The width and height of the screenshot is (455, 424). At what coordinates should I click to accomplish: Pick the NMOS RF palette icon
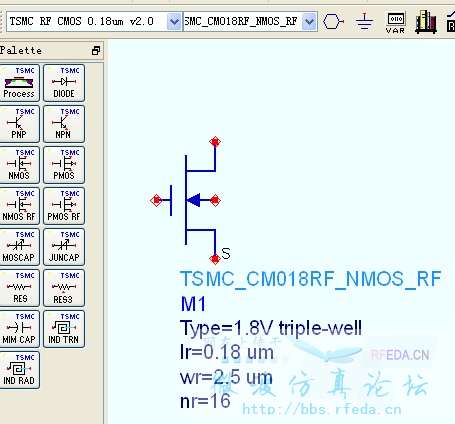tap(19, 206)
